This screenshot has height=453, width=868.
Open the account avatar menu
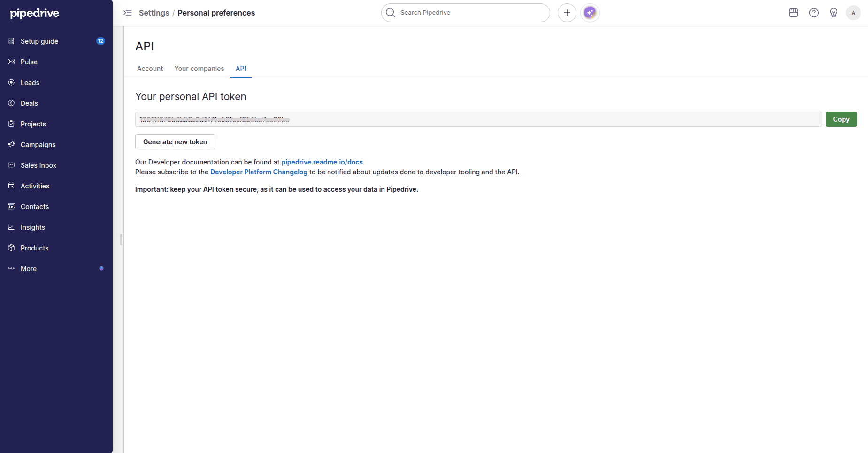[853, 13]
